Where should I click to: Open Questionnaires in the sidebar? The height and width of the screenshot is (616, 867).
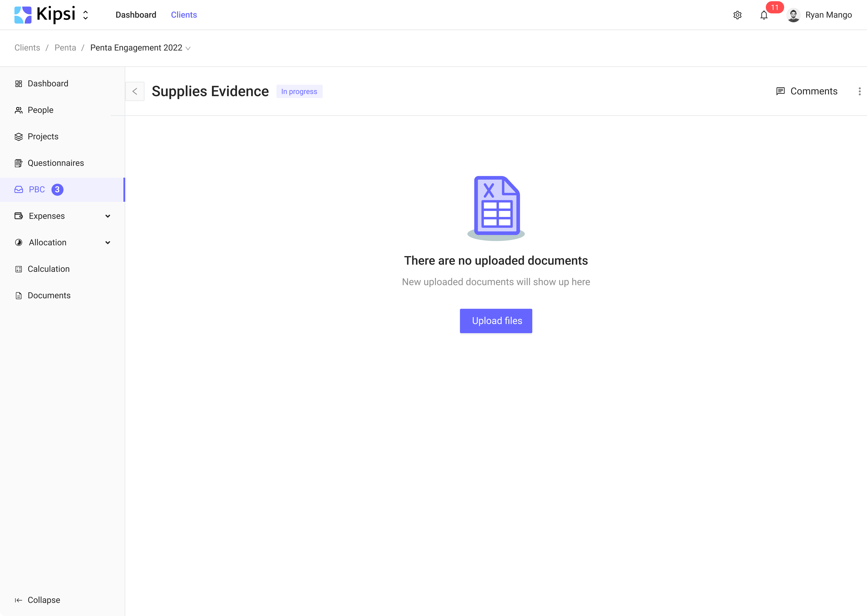coord(56,163)
